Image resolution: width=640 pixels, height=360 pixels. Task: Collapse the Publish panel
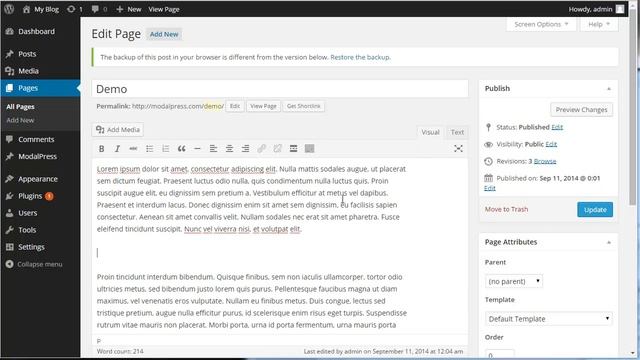coord(609,89)
